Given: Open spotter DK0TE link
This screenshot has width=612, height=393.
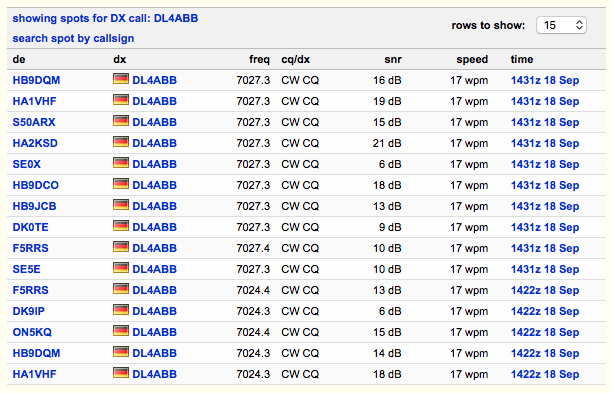Looking at the screenshot, I should (x=30, y=227).
